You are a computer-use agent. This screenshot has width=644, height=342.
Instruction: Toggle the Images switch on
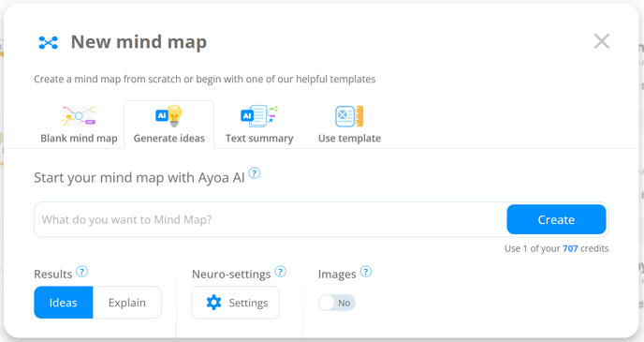point(337,303)
